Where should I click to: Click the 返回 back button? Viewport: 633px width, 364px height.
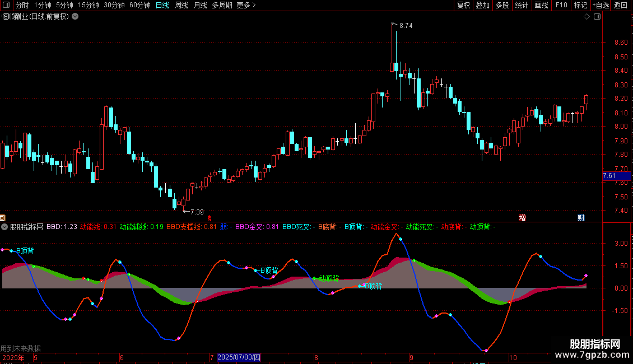click(x=621, y=5)
